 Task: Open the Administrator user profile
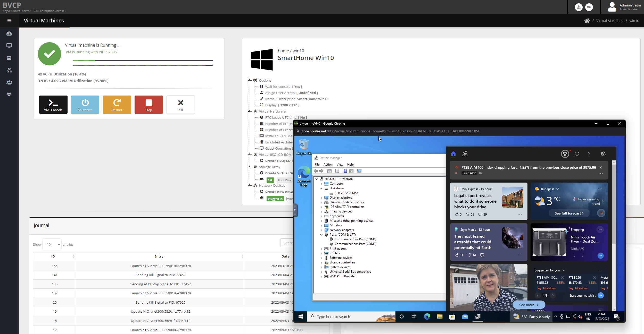(x=624, y=7)
